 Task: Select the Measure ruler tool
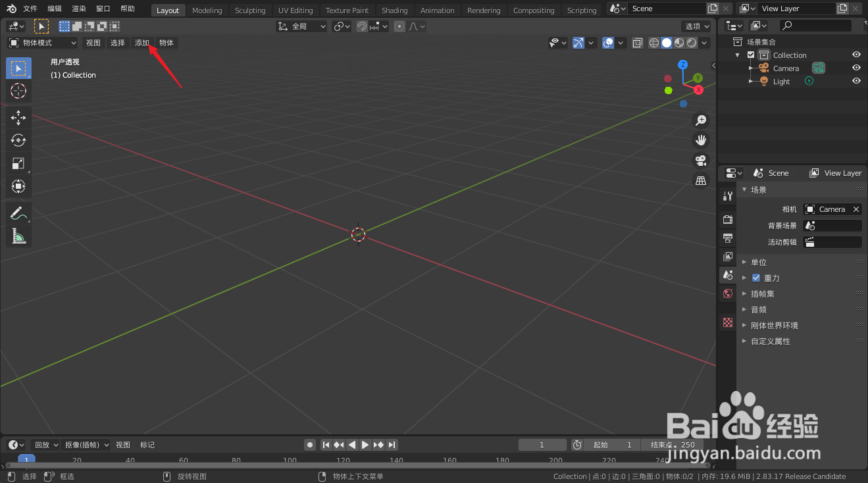coord(18,236)
